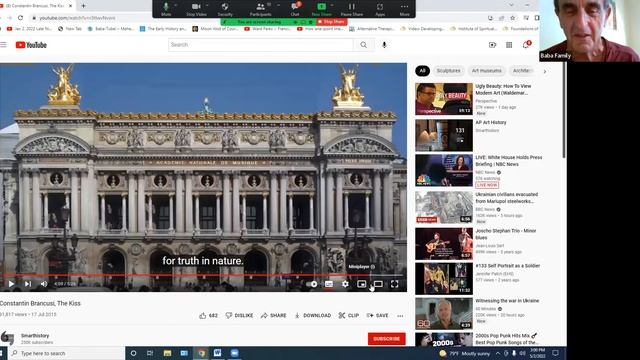Open LIVE White House Press Briefing title
The image size is (640, 360).
(x=509, y=160)
